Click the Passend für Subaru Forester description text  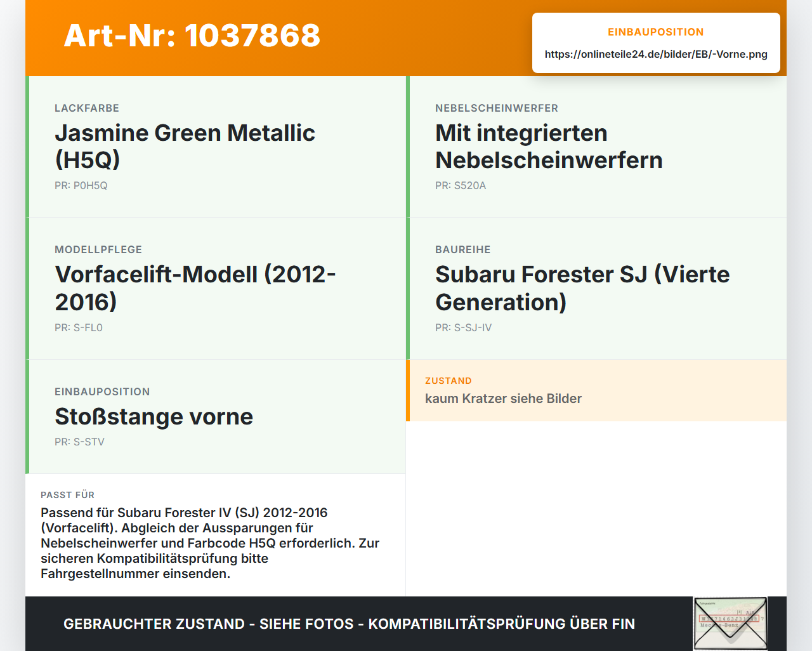[x=210, y=543]
